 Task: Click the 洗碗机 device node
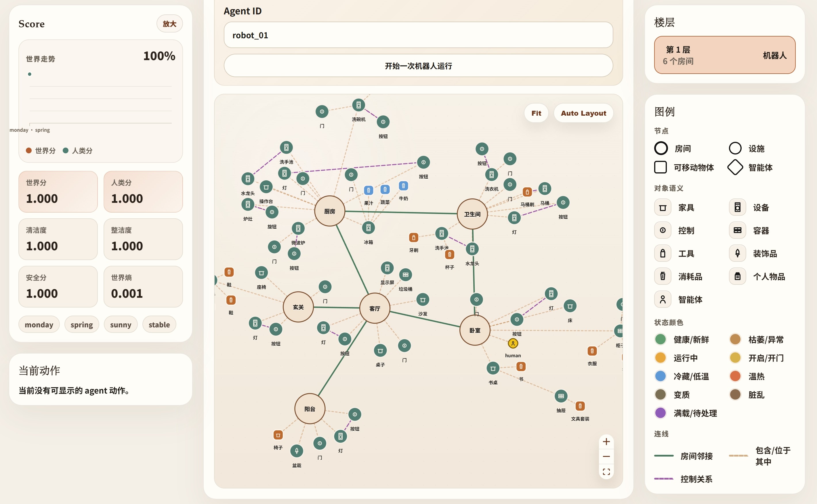pos(358,105)
